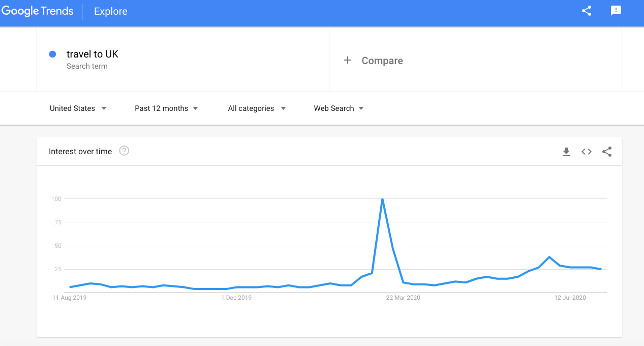Click the peak point of the trend line
Viewport: 644px width, 346px height.
pos(382,199)
